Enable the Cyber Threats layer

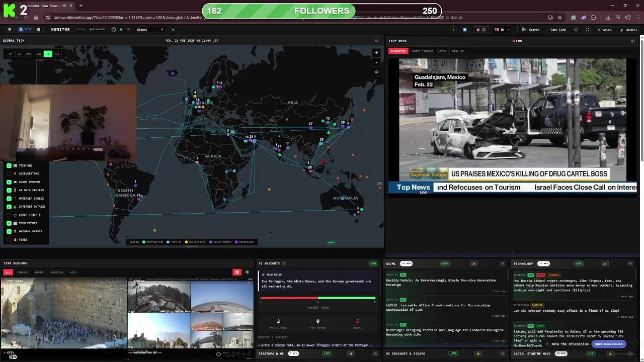click(9, 215)
